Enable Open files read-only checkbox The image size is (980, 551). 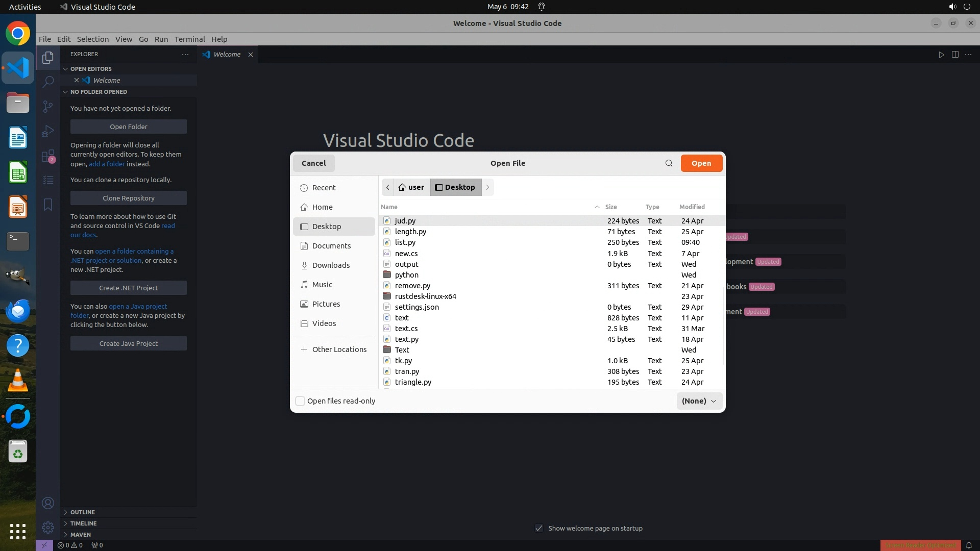(300, 401)
